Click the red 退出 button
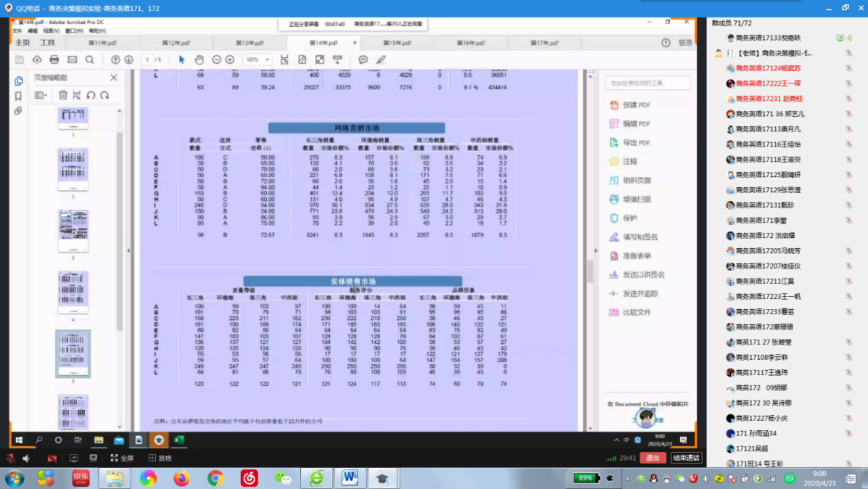 (653, 458)
